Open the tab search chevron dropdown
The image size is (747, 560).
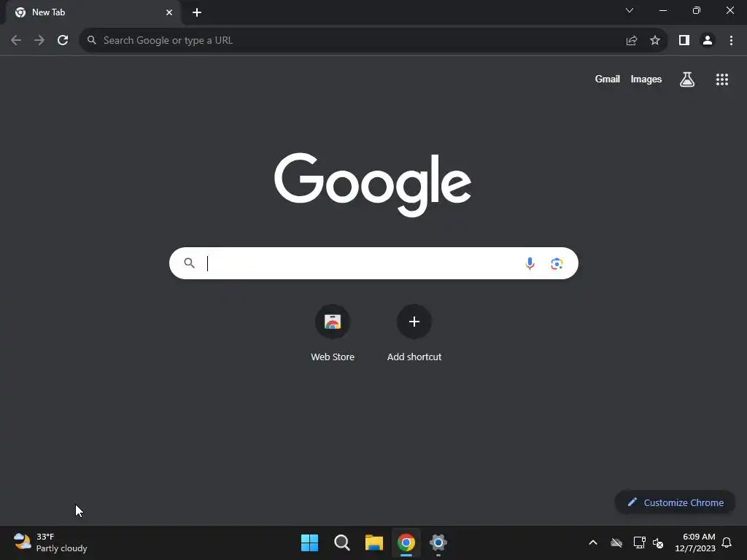tap(630, 10)
